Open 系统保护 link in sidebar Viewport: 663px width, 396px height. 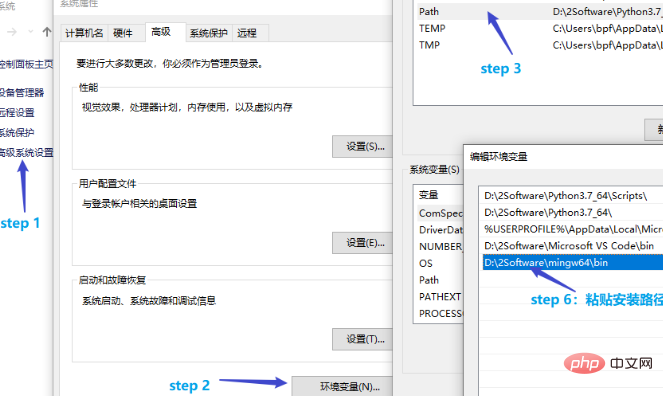pyautogui.click(x=17, y=133)
